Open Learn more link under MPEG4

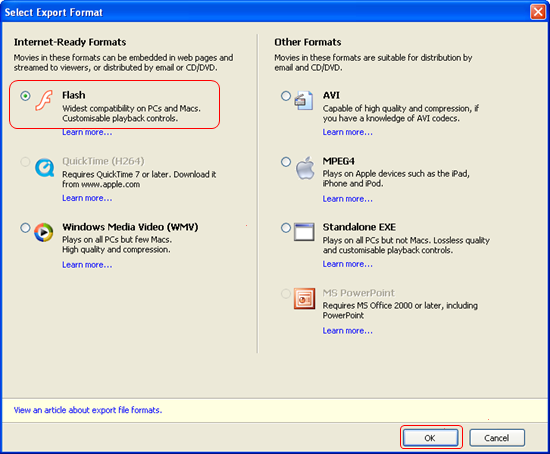point(348,199)
